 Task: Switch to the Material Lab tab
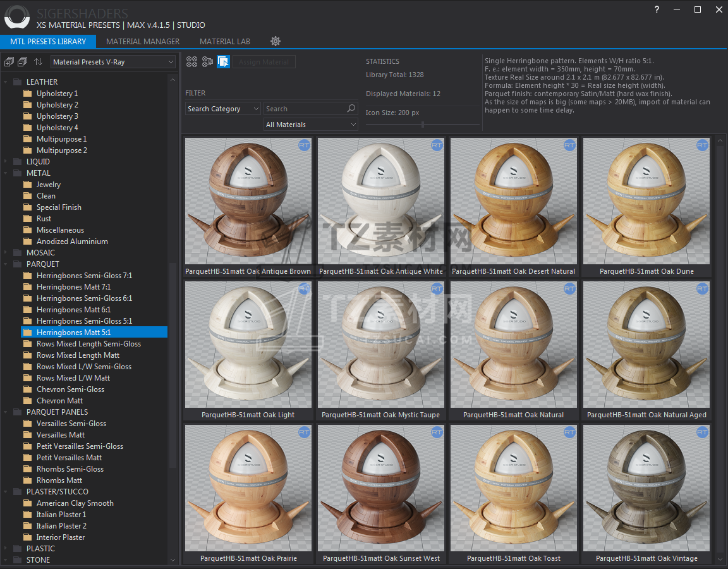pyautogui.click(x=225, y=42)
